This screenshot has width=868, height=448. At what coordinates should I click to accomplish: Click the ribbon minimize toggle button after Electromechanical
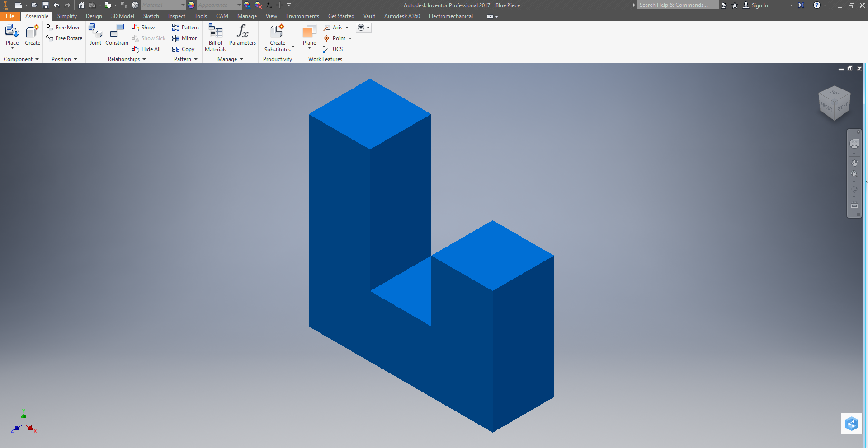pyautogui.click(x=490, y=16)
